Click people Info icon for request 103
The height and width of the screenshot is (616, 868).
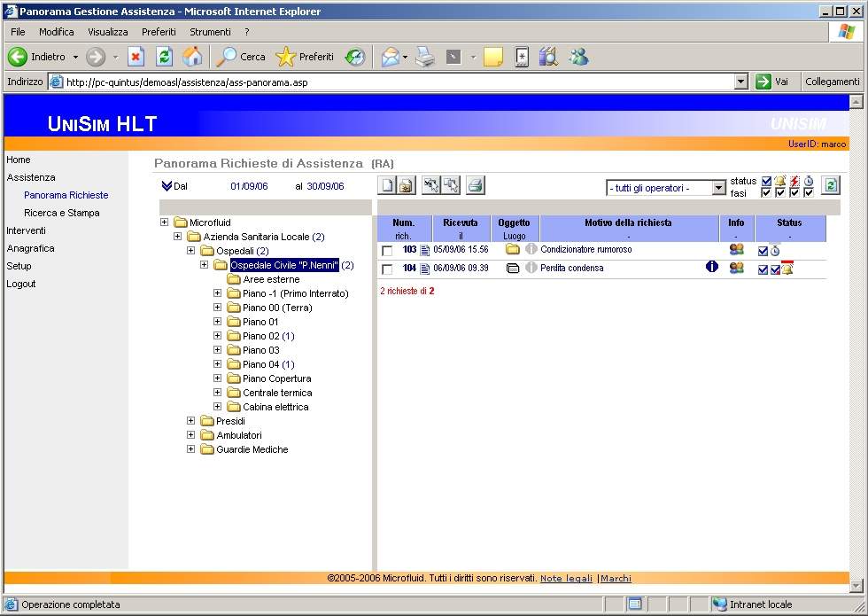736,249
